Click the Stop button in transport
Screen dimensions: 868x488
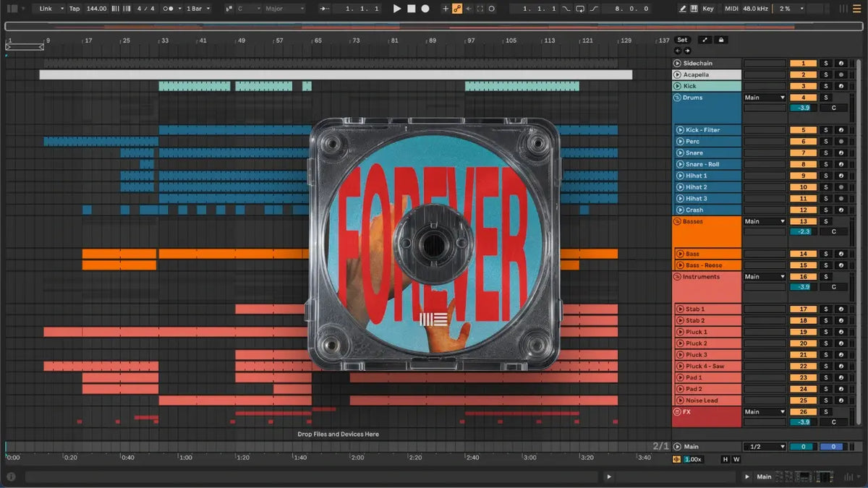click(411, 9)
